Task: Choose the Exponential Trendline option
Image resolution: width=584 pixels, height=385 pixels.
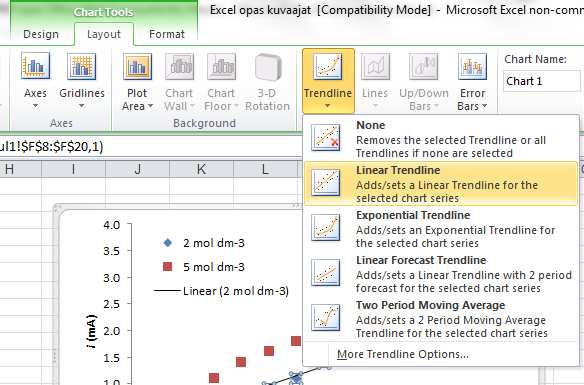Action: click(x=441, y=229)
